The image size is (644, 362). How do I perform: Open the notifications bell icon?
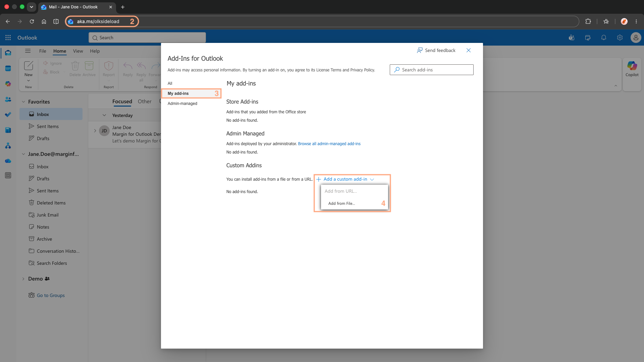point(604,38)
